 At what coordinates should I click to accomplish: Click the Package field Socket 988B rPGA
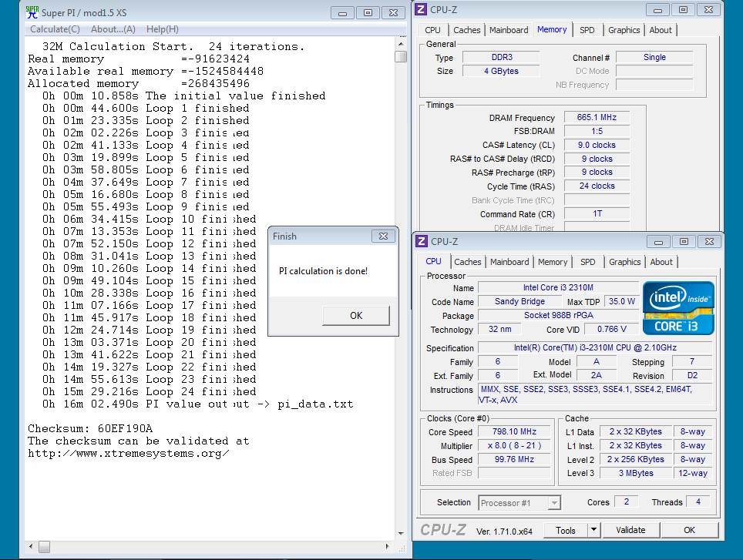pyautogui.click(x=558, y=315)
